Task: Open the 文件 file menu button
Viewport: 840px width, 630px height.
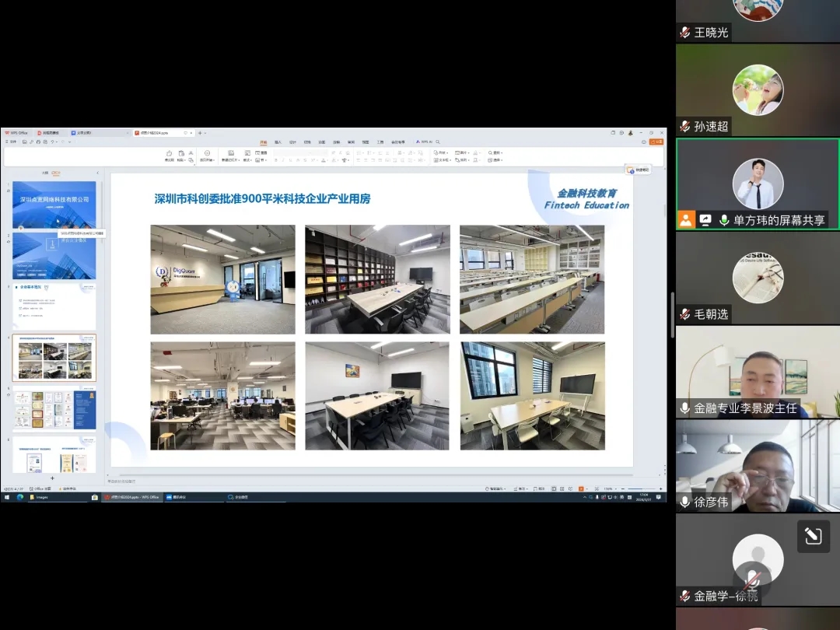Action: tap(12, 142)
